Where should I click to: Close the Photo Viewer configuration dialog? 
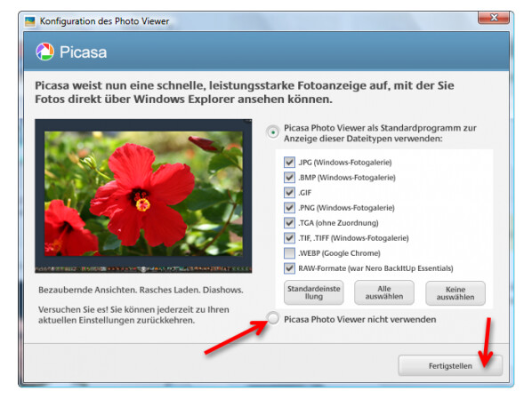(x=494, y=17)
